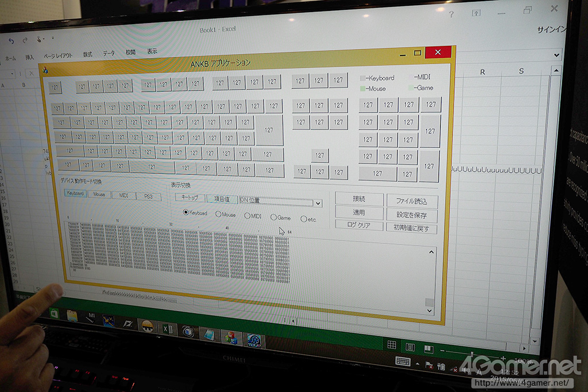Toggle Excel touch/mouse mode icon
This screenshot has width=588, height=392.
pyautogui.click(x=39, y=39)
